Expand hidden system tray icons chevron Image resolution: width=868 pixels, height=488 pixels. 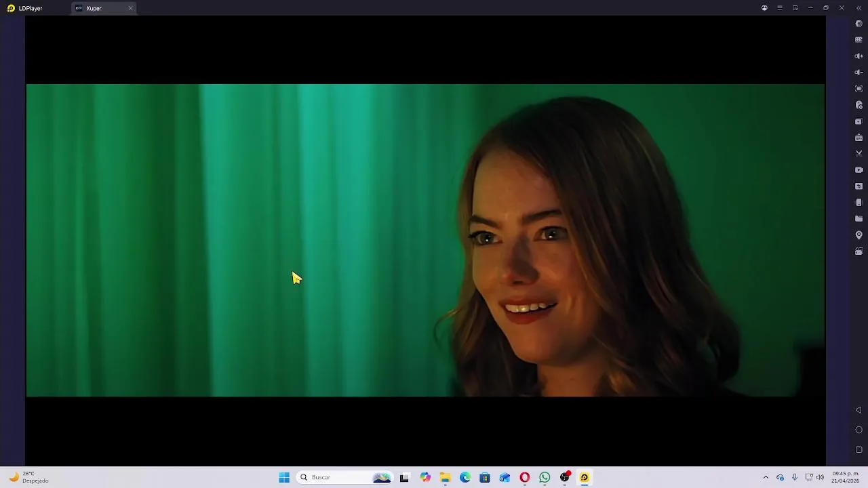[x=766, y=477]
